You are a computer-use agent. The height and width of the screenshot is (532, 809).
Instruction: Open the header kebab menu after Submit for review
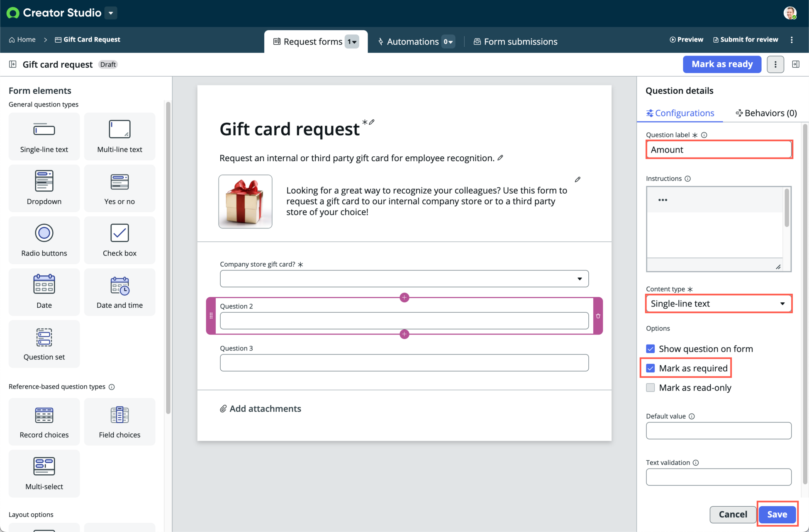click(x=792, y=40)
